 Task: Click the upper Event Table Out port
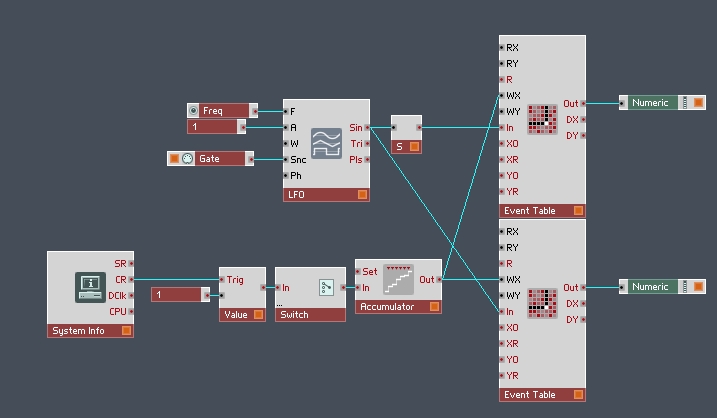point(583,104)
